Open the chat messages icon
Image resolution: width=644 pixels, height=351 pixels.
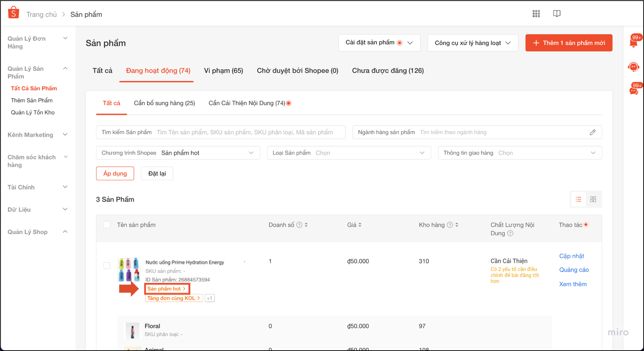634,91
